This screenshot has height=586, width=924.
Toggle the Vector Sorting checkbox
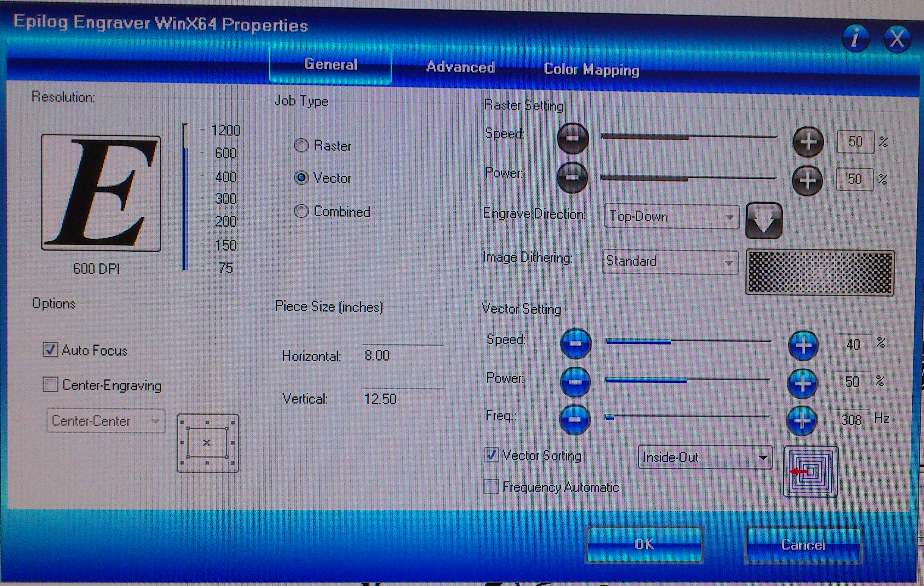(491, 455)
